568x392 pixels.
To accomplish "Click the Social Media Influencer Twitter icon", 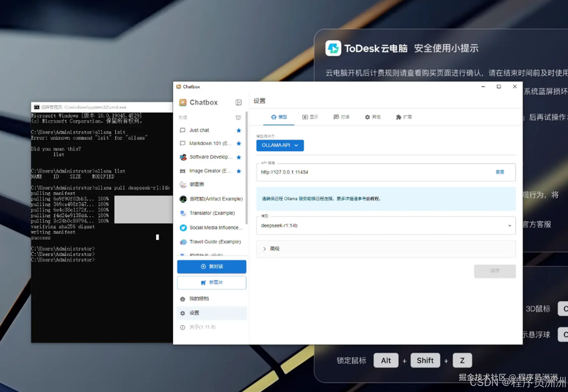I will click(x=183, y=228).
